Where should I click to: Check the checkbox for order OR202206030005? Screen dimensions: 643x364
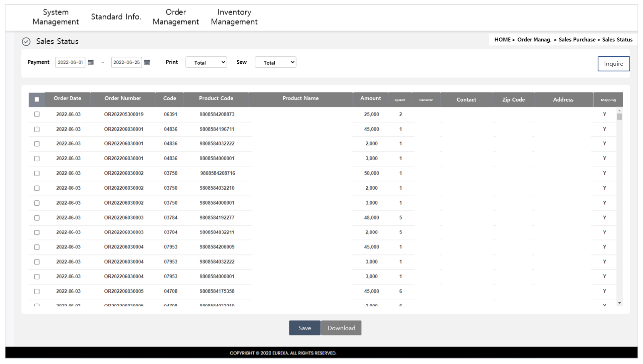tap(37, 291)
